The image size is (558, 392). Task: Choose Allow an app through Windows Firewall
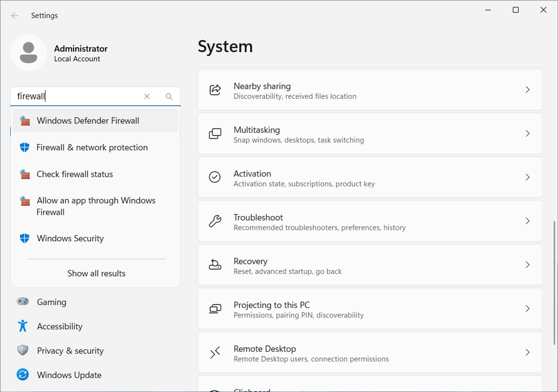95,206
